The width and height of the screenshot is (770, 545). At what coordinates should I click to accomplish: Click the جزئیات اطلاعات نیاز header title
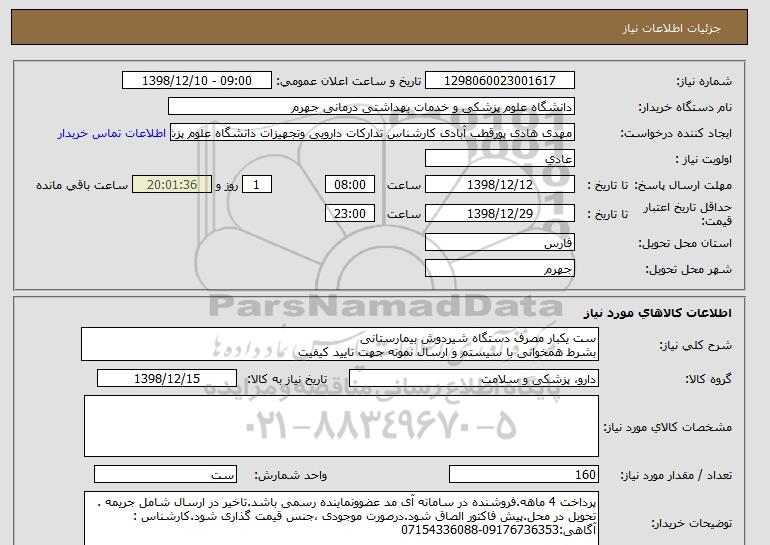click(x=671, y=28)
